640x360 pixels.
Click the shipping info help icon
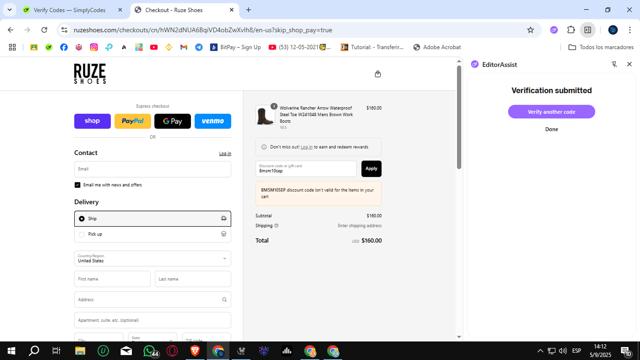[276, 226]
